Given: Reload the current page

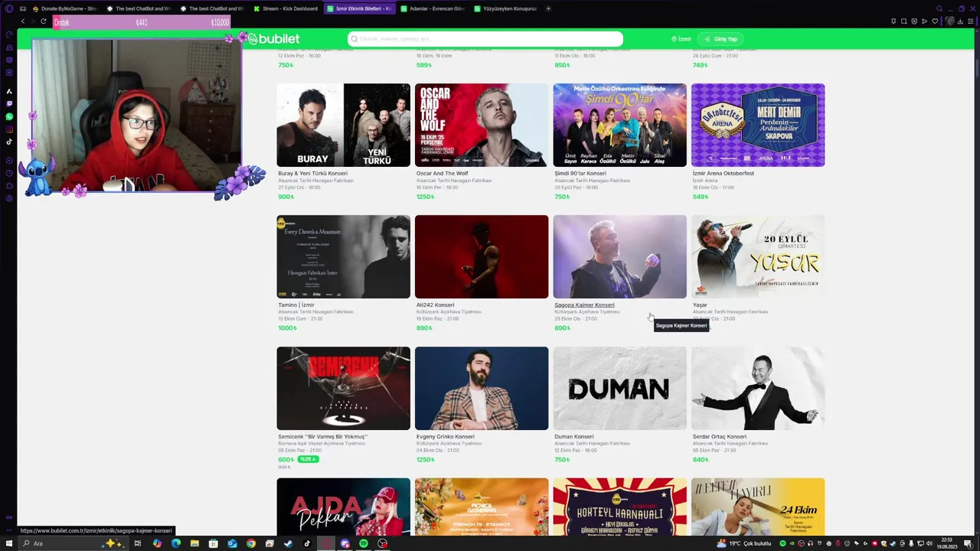Looking at the screenshot, I should click(43, 21).
